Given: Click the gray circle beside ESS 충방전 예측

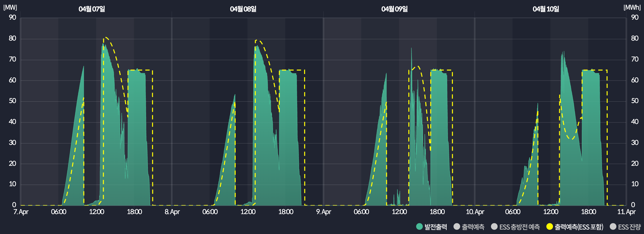Looking at the screenshot, I should (494, 227).
